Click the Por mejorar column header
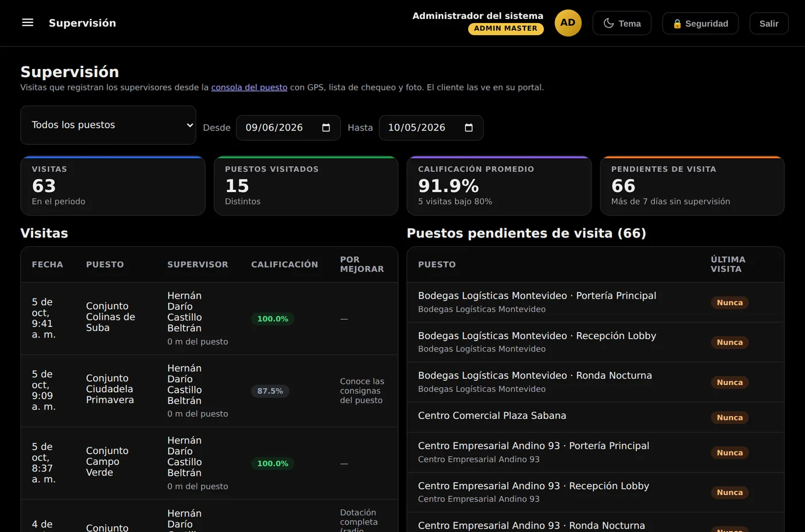The image size is (805, 532). click(x=362, y=265)
